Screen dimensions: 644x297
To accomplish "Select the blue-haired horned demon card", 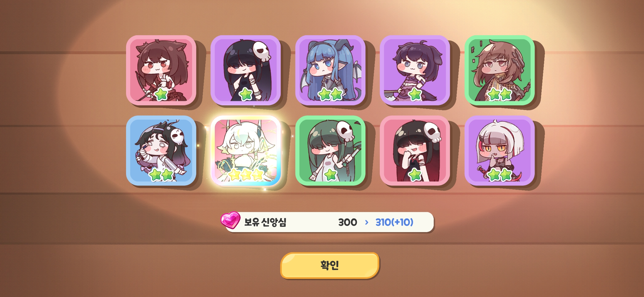I will pos(330,70).
